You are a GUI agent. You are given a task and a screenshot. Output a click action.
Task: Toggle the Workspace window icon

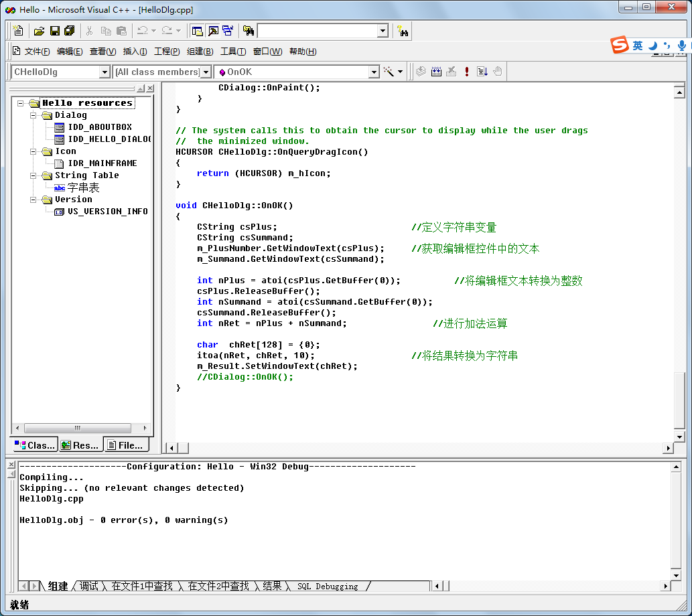(x=197, y=31)
